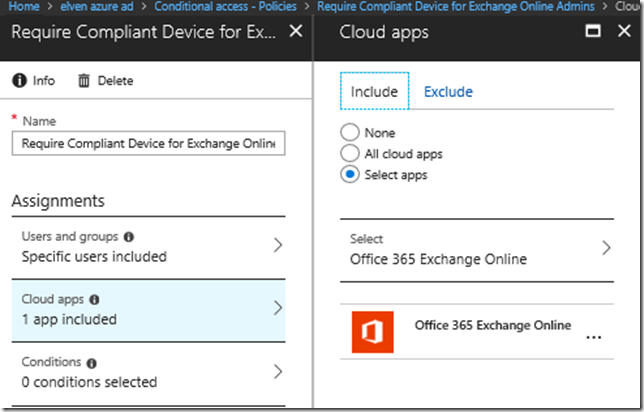Open Conditional access - Policies breadcrumb
This screenshot has height=412, width=644.
tap(225, 6)
